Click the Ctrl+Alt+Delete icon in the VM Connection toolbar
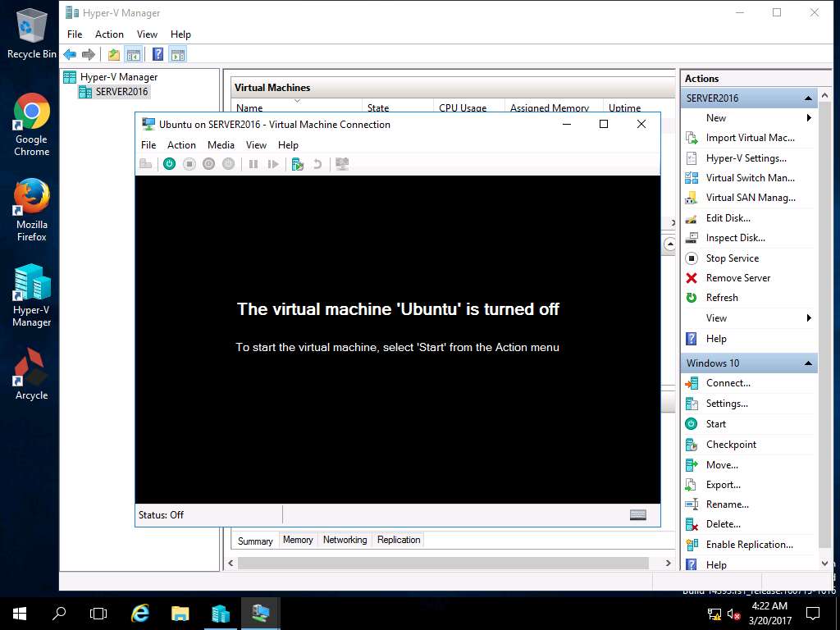The height and width of the screenshot is (630, 840). tap(145, 164)
